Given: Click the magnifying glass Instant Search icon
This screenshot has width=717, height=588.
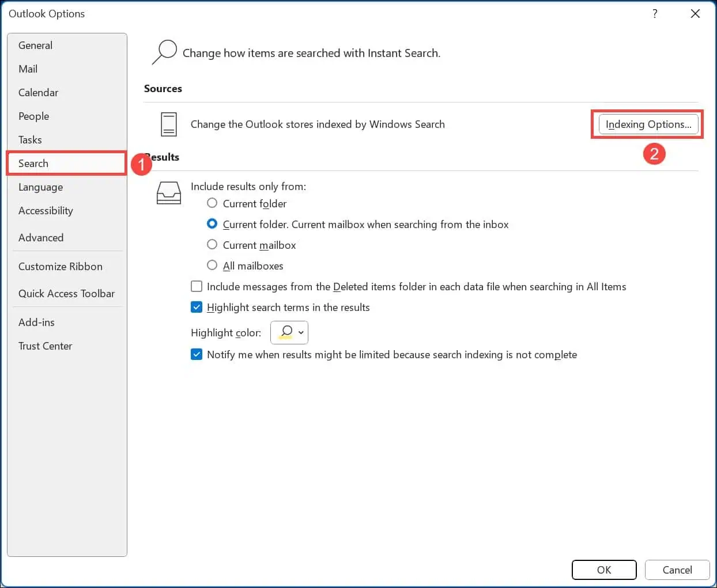Looking at the screenshot, I should coord(164,52).
